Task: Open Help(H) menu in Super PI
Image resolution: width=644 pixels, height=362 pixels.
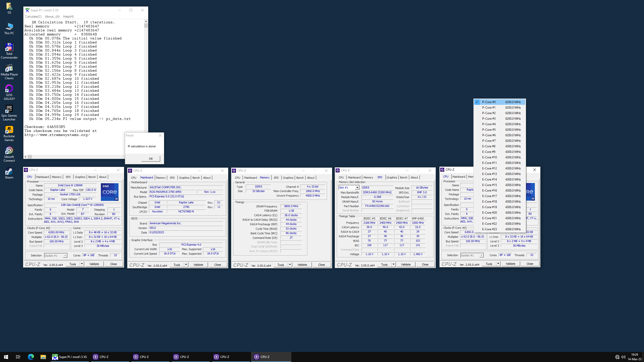Action: pyautogui.click(x=68, y=17)
